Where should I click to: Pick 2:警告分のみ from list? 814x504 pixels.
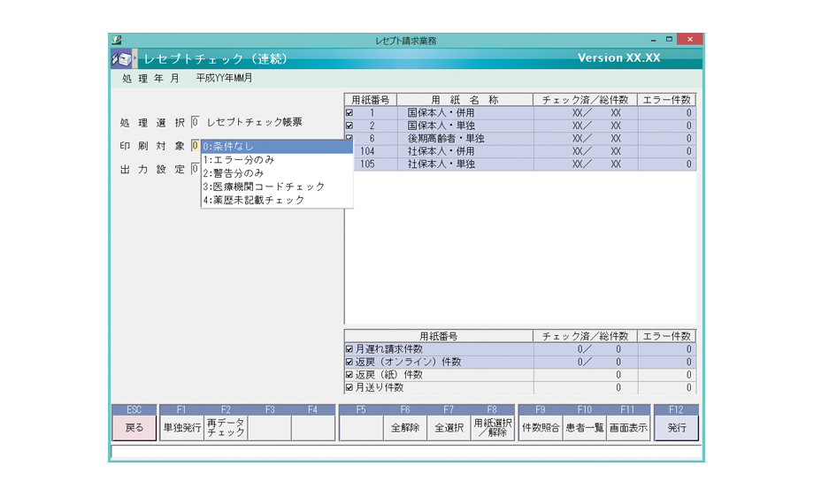(277, 173)
